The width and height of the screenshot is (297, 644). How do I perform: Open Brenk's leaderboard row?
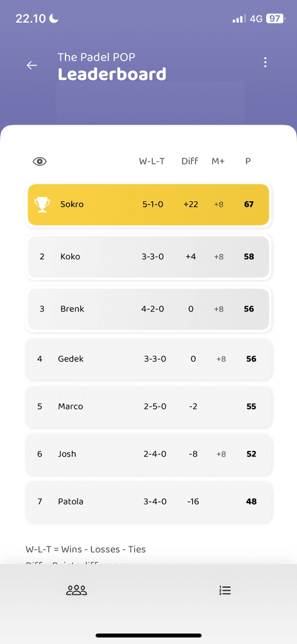coord(148,309)
